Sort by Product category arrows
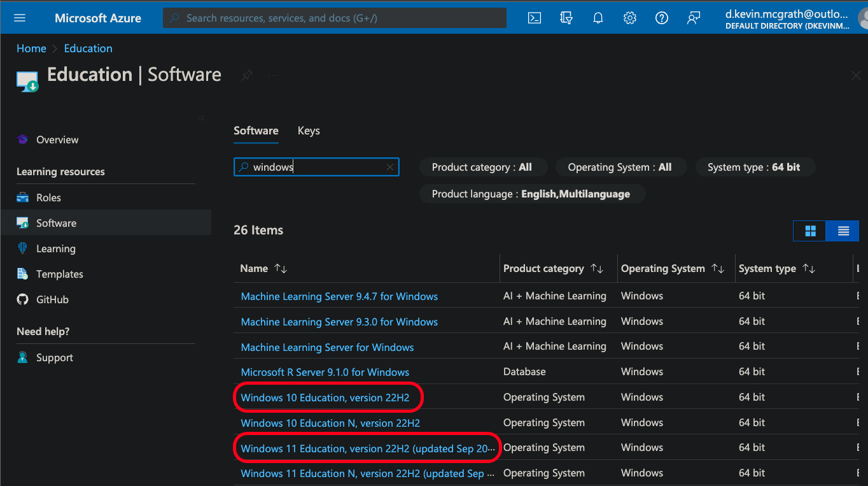 [x=597, y=269]
